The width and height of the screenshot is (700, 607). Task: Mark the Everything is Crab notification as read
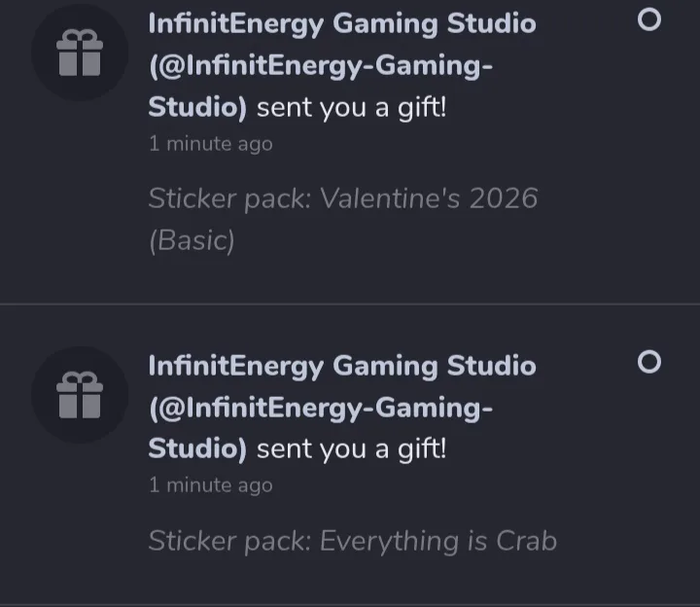point(648,363)
